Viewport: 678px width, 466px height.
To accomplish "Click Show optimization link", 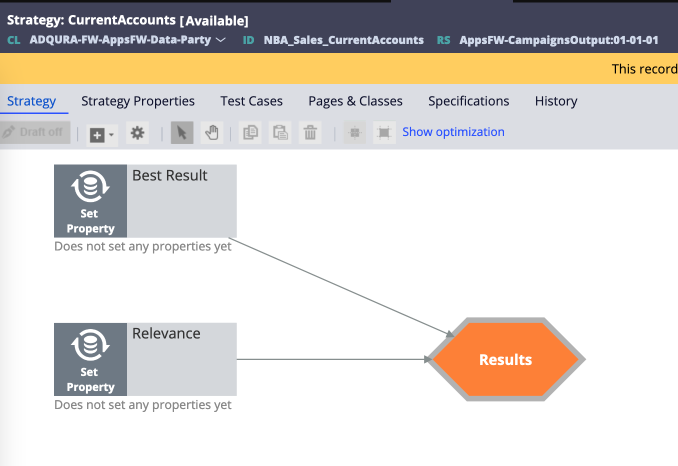I will 453,132.
